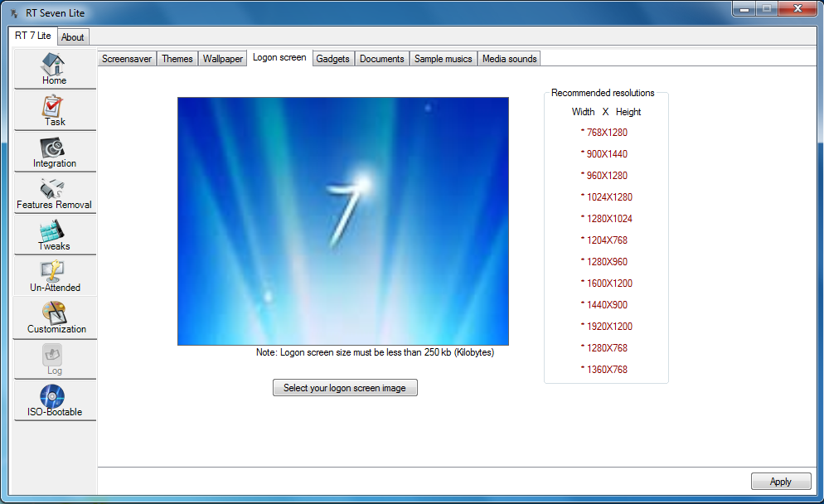Viewport: 824px width, 504px height.
Task: Click the 1280X768 resolution entry
Action: click(x=604, y=348)
